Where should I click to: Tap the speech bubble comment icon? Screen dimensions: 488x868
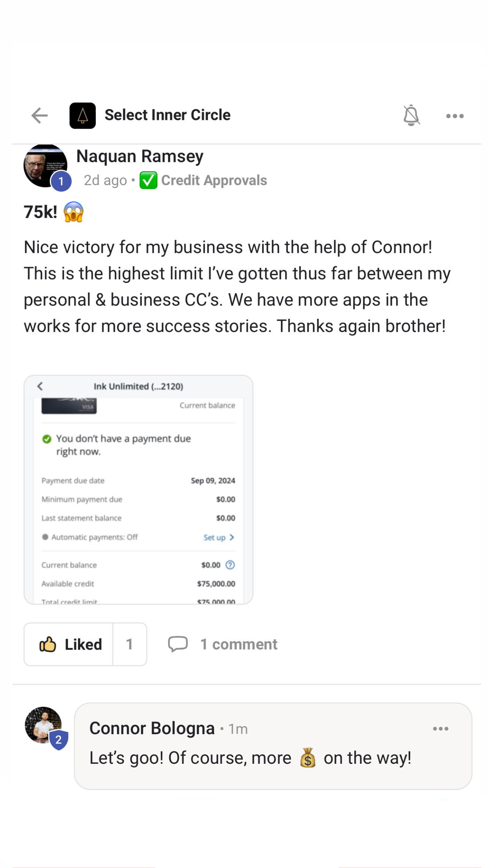click(178, 644)
